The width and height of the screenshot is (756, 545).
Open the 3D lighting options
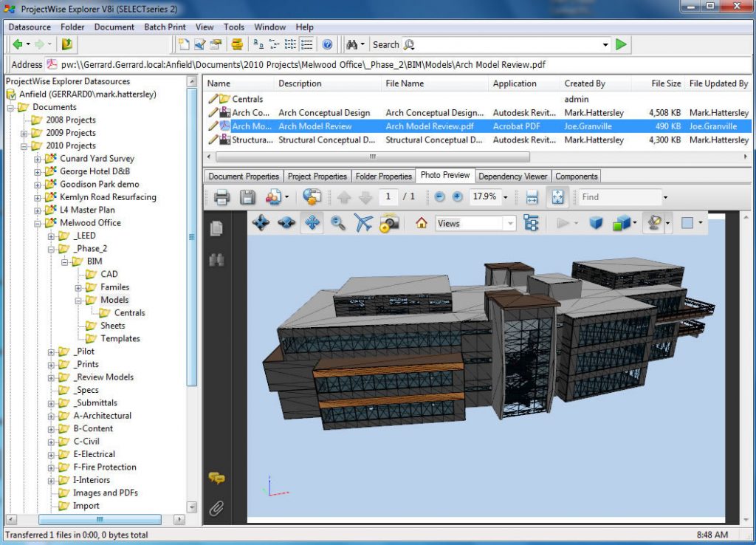(x=653, y=222)
